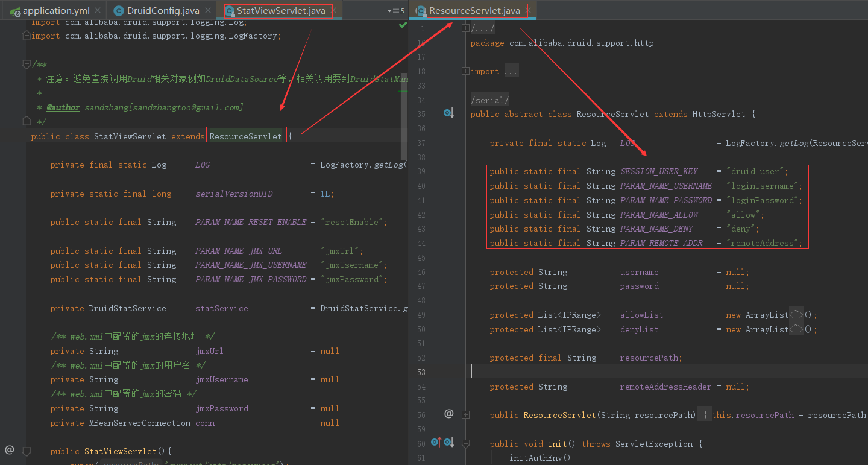Click the conn field name
Viewport: 868px width, 465px height.
[205, 423]
